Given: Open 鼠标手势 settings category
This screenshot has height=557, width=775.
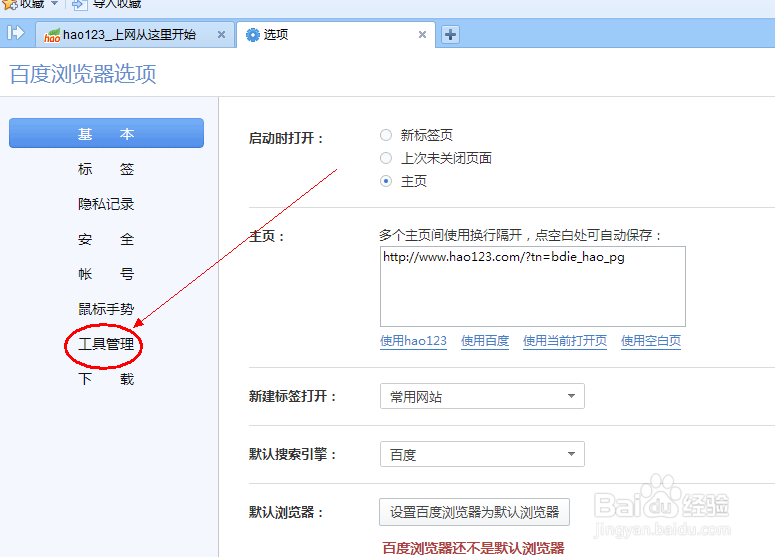Looking at the screenshot, I should pyautogui.click(x=106, y=309).
